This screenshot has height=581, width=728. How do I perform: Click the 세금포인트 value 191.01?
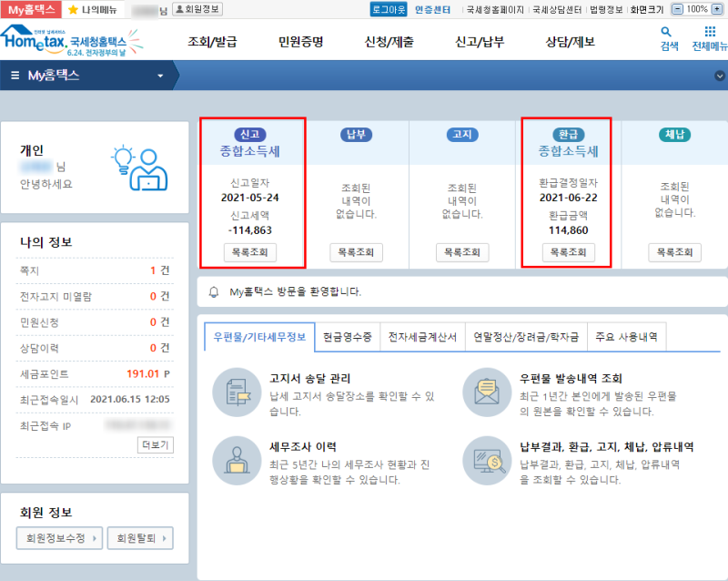coord(143,373)
